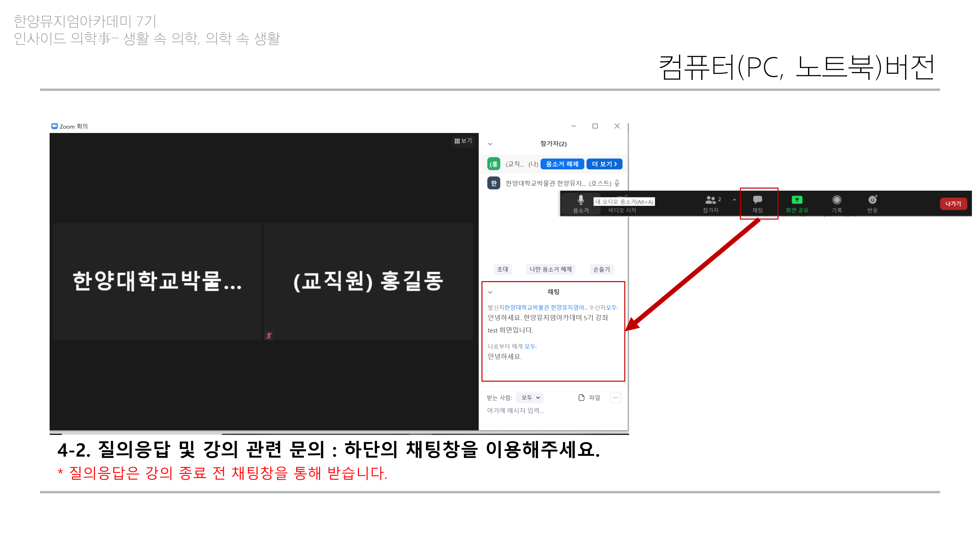980x551 pixels.
Task: Open the 반응 reactions icon
Action: point(872,200)
